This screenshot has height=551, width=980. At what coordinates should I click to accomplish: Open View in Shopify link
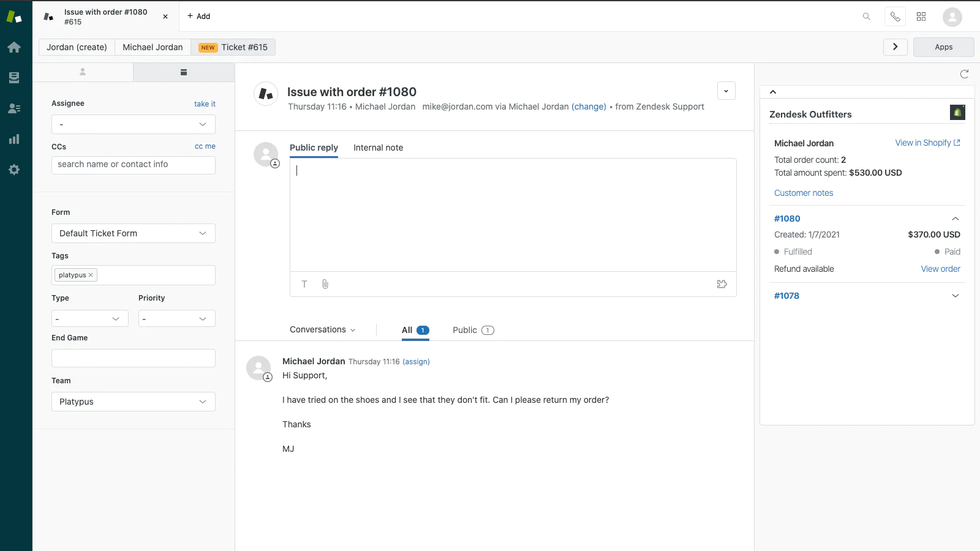[924, 143]
